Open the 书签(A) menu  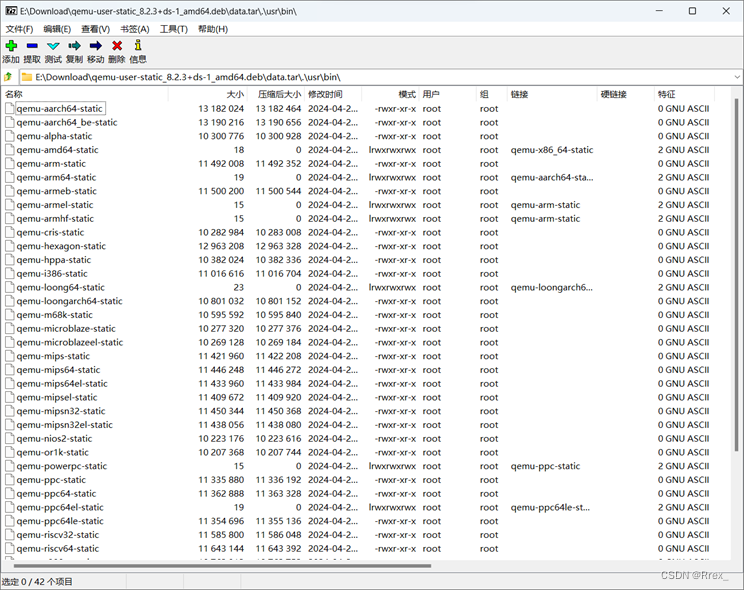click(x=135, y=29)
